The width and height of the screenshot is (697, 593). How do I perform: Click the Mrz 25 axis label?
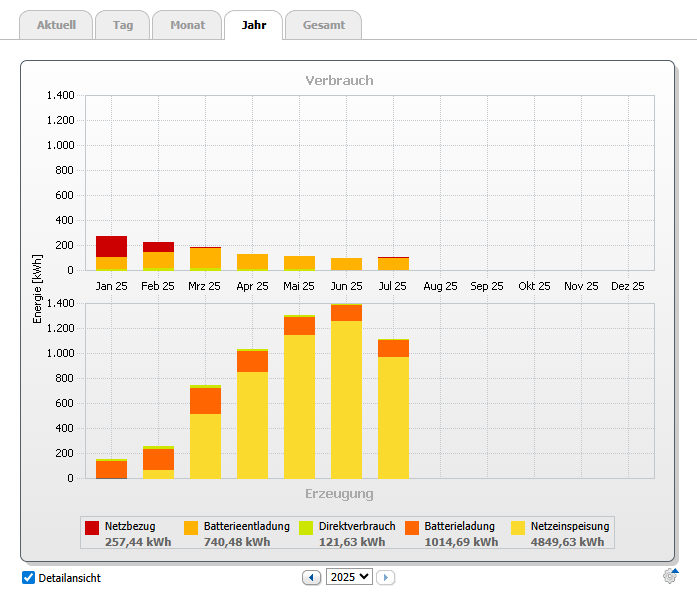(205, 286)
